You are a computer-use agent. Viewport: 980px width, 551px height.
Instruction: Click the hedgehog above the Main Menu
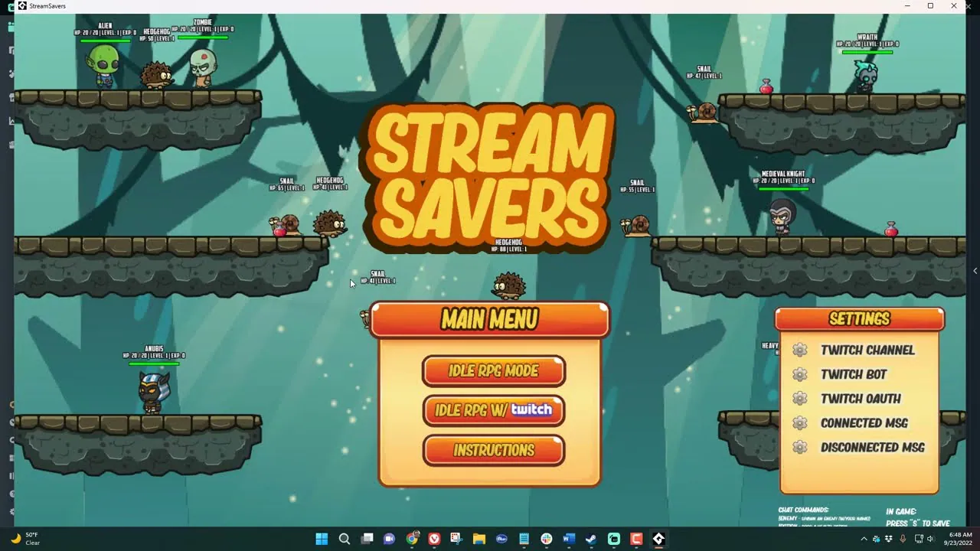pos(509,286)
